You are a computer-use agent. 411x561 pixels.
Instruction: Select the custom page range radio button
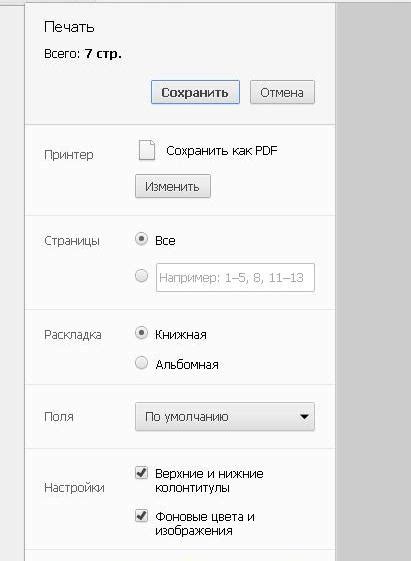[141, 276]
